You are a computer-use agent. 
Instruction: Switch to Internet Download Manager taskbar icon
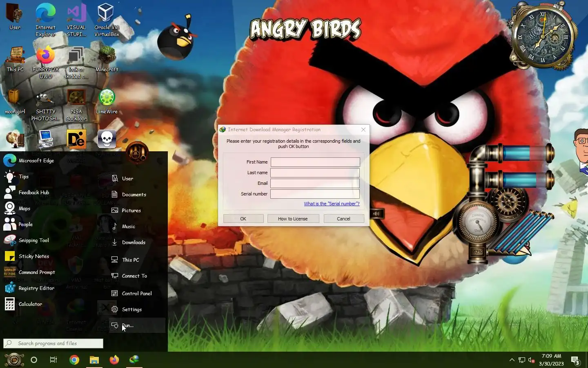click(x=134, y=360)
